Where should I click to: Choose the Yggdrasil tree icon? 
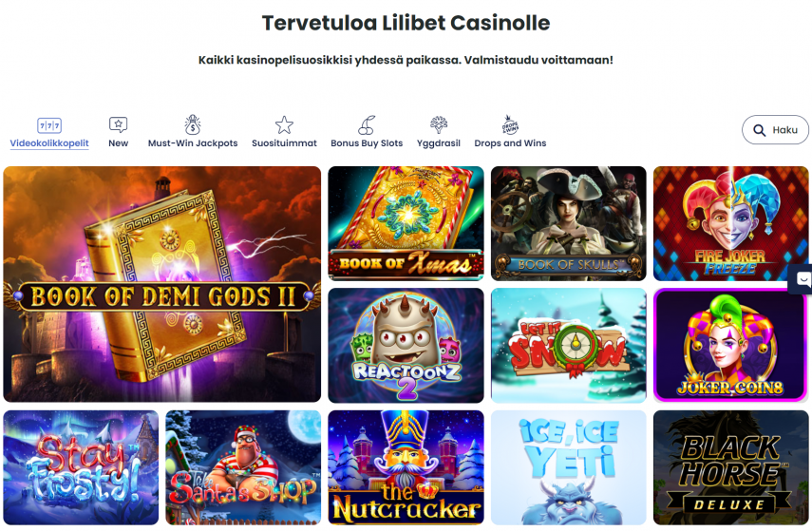click(439, 124)
